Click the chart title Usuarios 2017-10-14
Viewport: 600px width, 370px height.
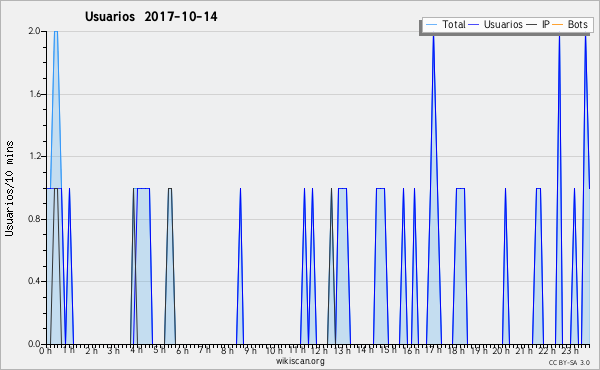(151, 17)
